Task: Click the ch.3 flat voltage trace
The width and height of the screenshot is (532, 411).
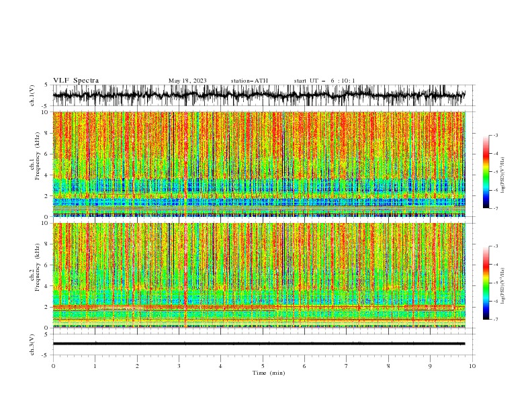Action: pos(259,344)
